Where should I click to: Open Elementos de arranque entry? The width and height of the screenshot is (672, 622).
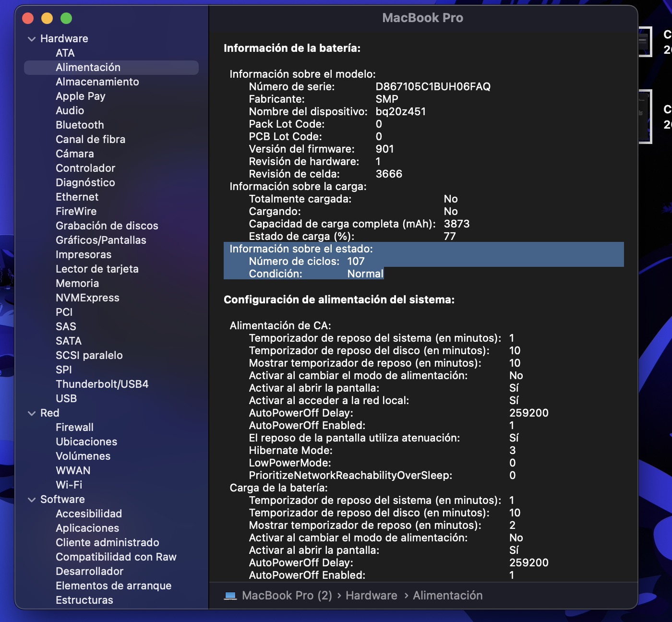(113, 586)
